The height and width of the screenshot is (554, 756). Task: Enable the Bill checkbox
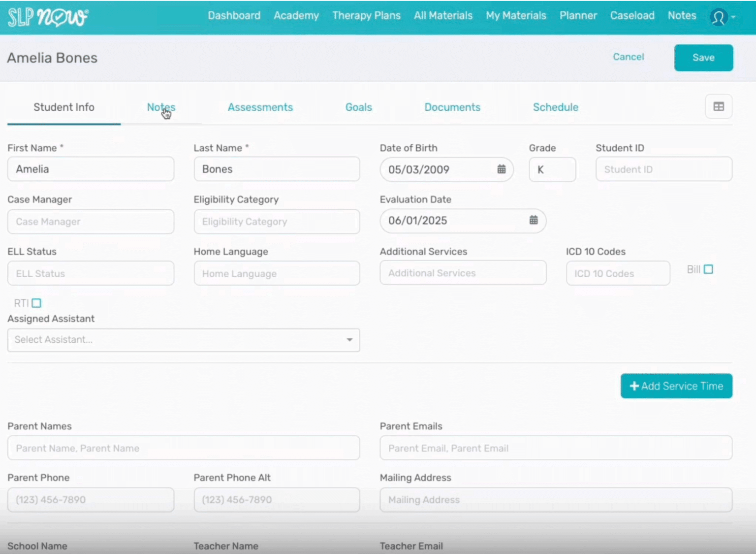[709, 269]
